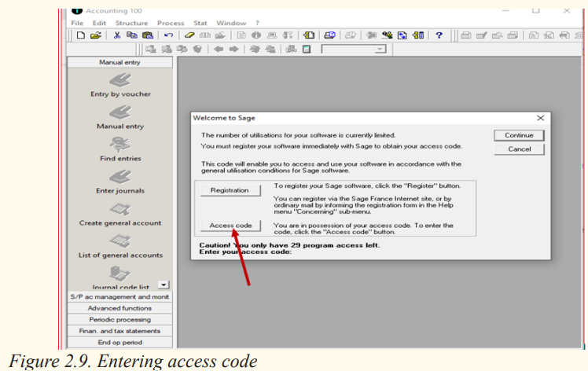Click the blue Help question mark icon

(439, 35)
